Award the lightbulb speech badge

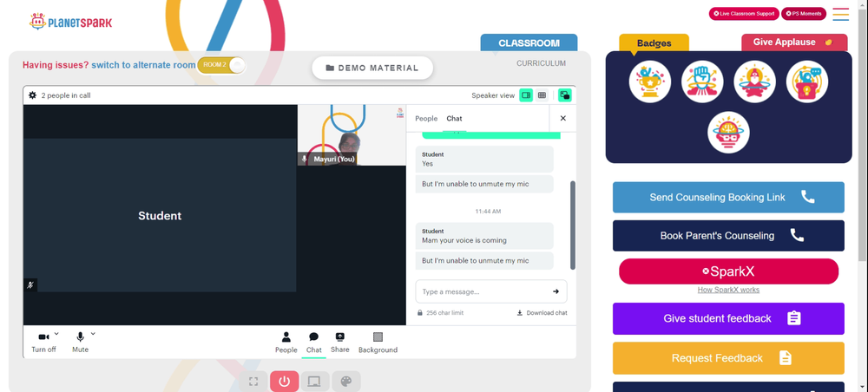[807, 82]
